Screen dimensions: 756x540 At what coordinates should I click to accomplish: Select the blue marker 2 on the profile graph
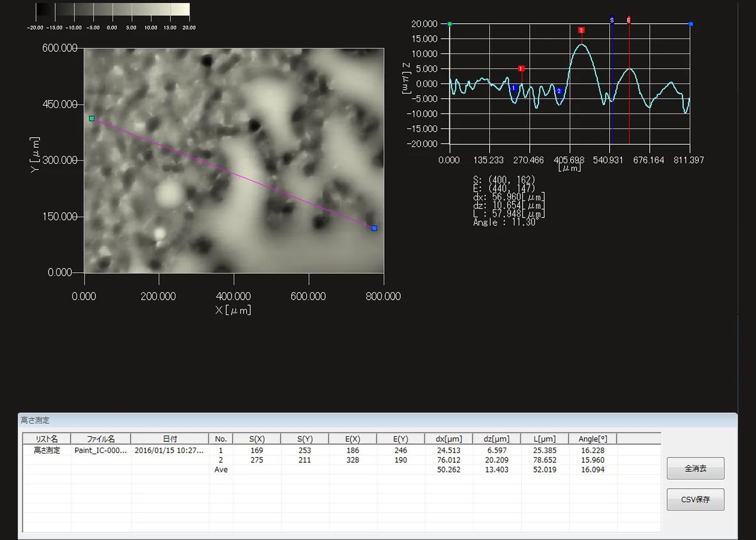click(559, 91)
